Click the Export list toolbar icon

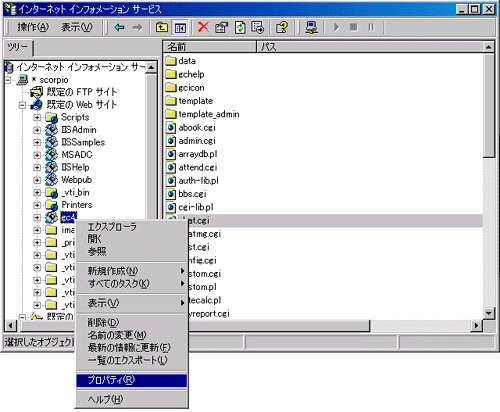pyautogui.click(x=258, y=27)
